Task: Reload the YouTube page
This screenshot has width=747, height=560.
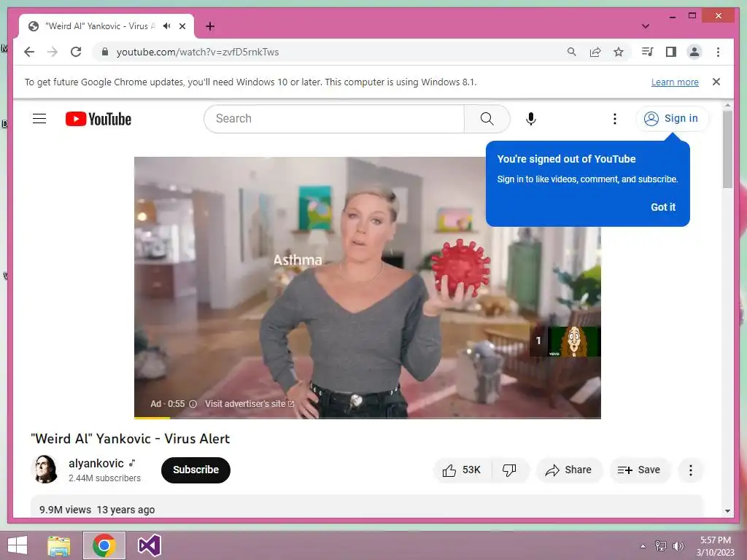Action: click(x=76, y=52)
